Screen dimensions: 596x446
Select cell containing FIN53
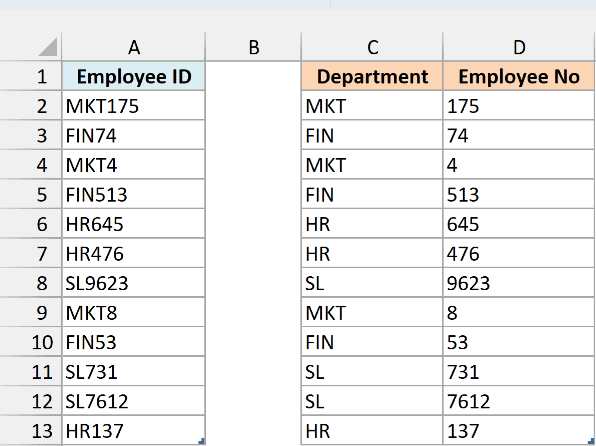pyautogui.click(x=133, y=342)
